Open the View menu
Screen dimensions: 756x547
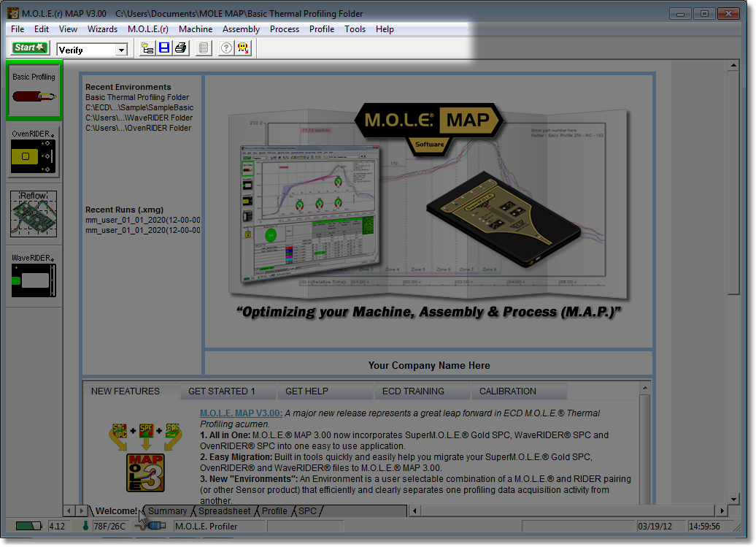(x=68, y=29)
